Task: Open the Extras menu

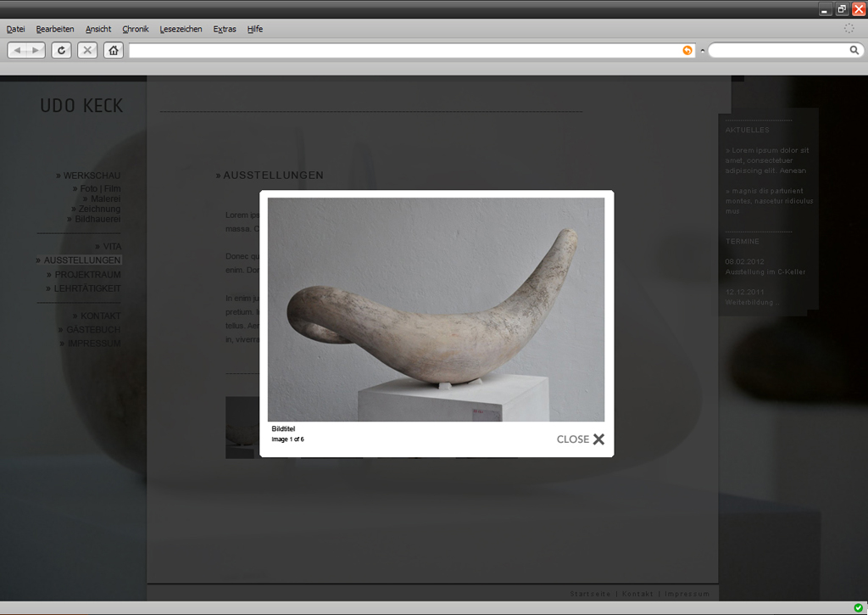Action: (225, 29)
